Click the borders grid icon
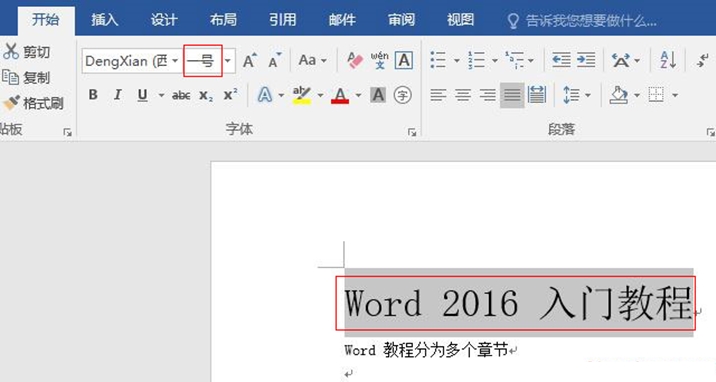Viewport: 716px width, 382px height. point(656,95)
